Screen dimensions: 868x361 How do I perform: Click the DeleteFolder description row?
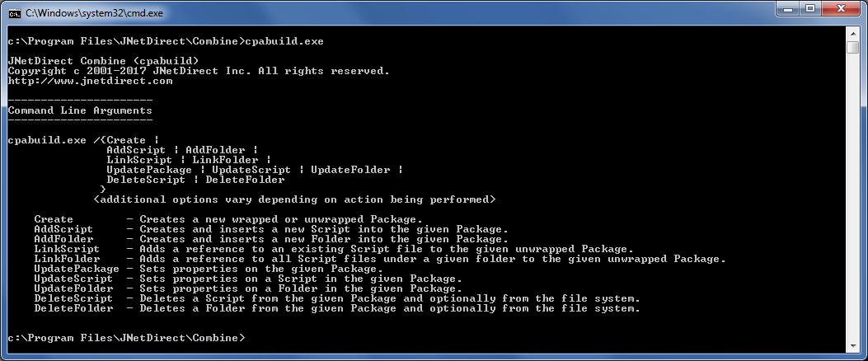[336, 308]
